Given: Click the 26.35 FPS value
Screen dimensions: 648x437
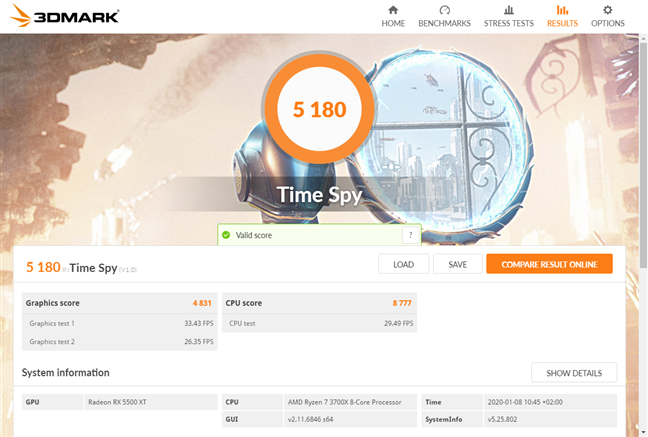Looking at the screenshot, I should click(199, 341).
